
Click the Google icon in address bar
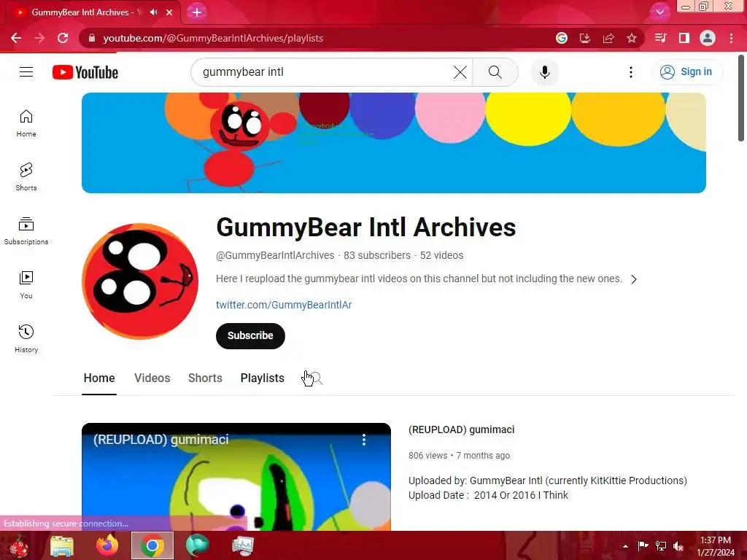point(561,38)
